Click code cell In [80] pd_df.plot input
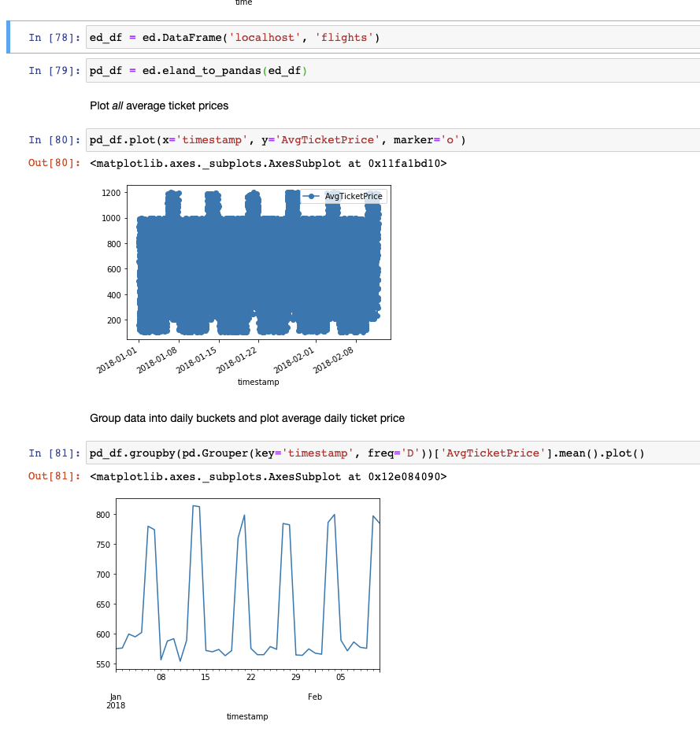The image size is (700, 732). (x=393, y=140)
